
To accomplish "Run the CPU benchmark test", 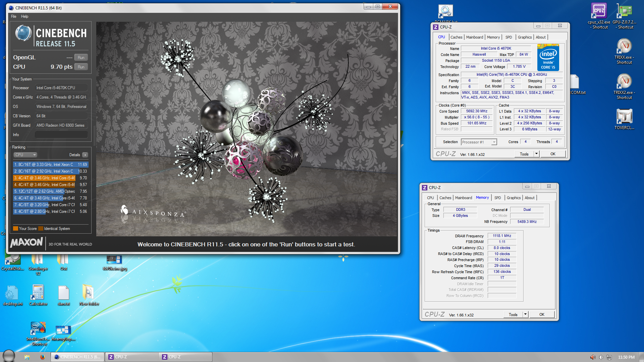I will click(81, 67).
